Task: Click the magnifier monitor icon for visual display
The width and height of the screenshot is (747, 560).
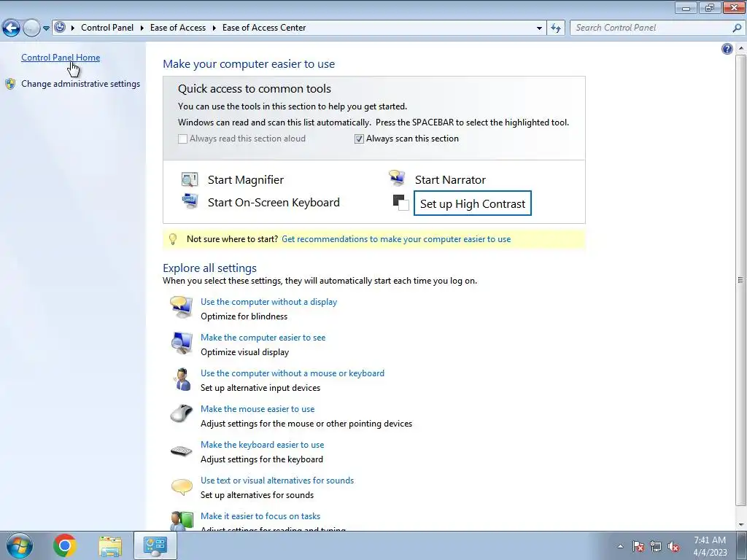Action: point(182,343)
